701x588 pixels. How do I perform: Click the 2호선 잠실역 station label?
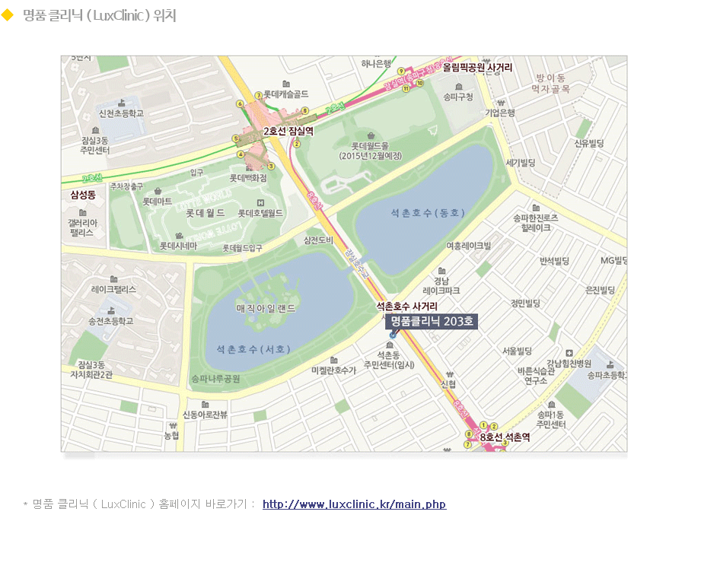(x=288, y=131)
